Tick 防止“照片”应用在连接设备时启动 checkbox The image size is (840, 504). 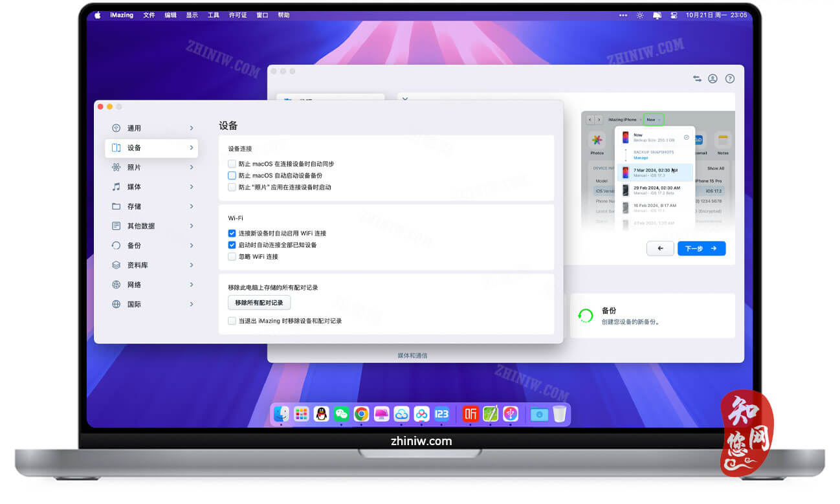[x=232, y=187]
